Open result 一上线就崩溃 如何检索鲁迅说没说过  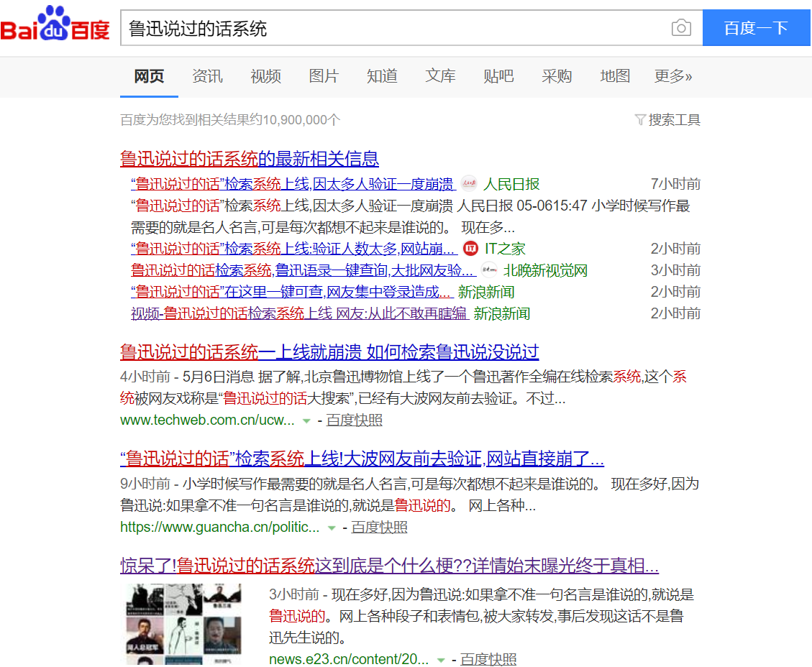(329, 352)
